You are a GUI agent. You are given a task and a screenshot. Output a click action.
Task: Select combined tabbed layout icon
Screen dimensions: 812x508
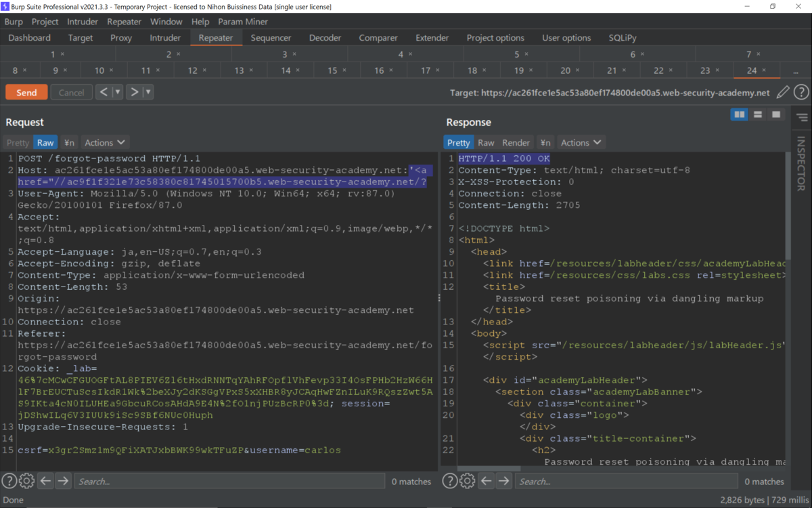click(776, 114)
